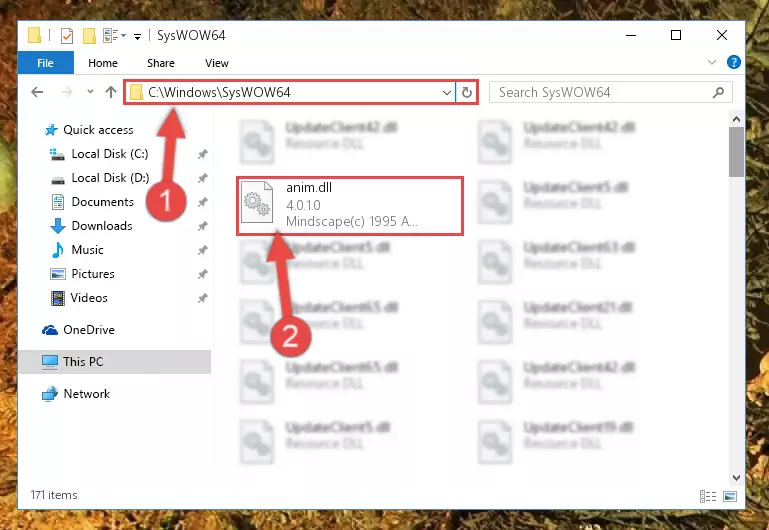Switch to Details view layout icon
Image resolution: width=769 pixels, height=530 pixels.
coord(708,496)
